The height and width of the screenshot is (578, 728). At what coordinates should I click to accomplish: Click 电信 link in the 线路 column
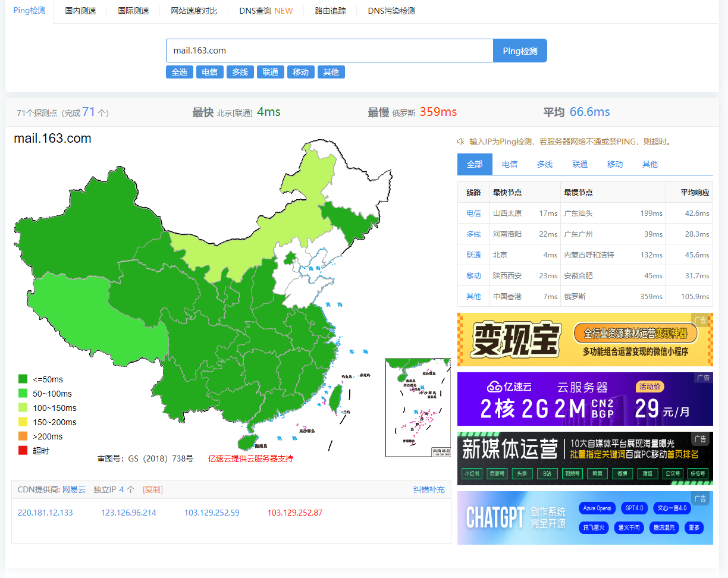[x=473, y=213]
